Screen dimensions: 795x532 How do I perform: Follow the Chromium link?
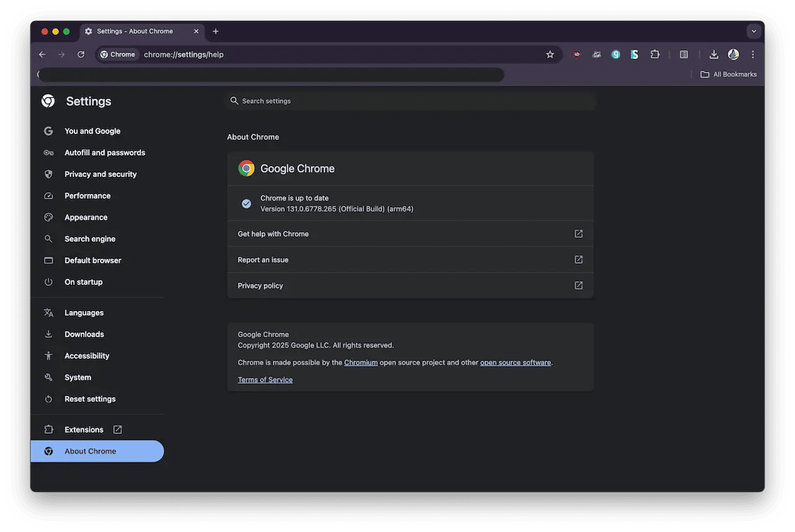click(361, 362)
